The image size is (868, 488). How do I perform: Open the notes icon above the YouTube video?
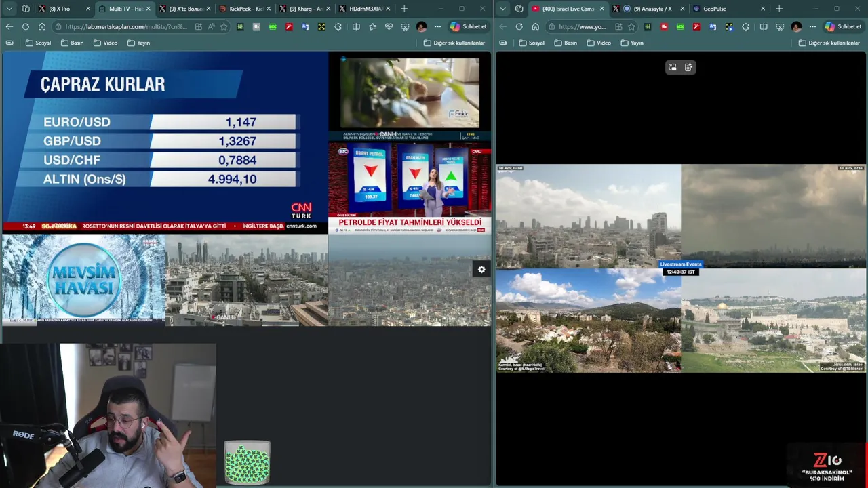(x=689, y=67)
